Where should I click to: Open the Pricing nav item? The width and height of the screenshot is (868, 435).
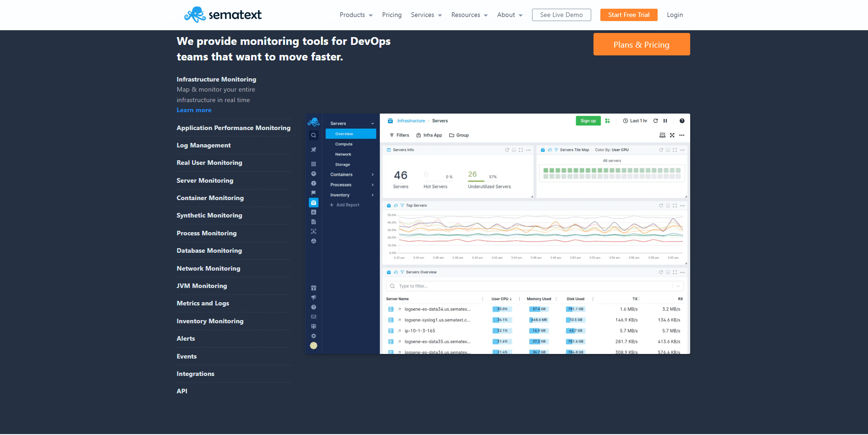click(x=392, y=15)
